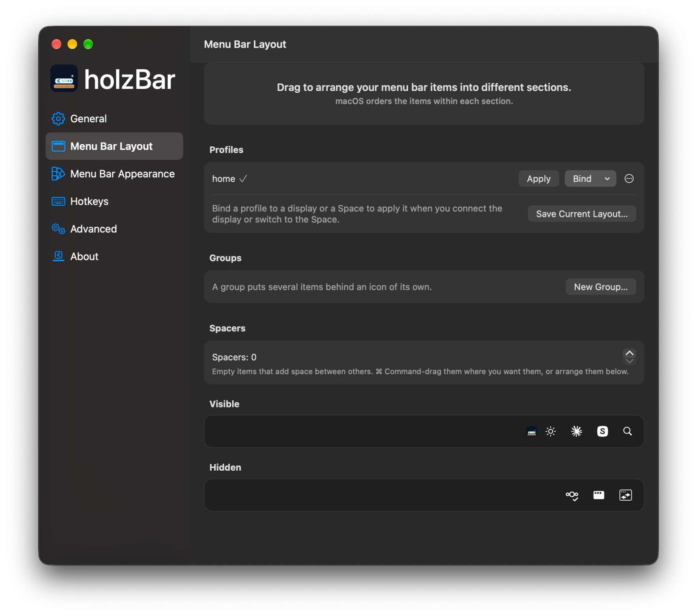Open the more options ellipsis for home profile
This screenshot has width=697, height=616.
(x=629, y=178)
